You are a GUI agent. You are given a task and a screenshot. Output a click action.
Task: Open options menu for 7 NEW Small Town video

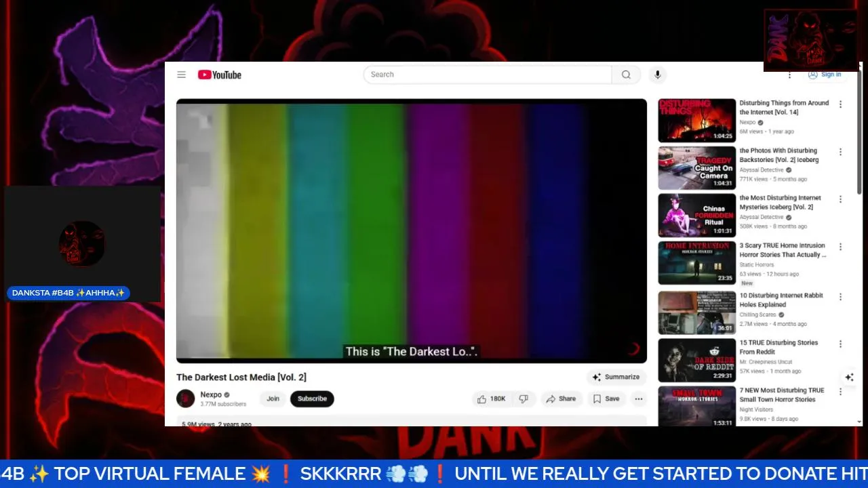tap(840, 392)
